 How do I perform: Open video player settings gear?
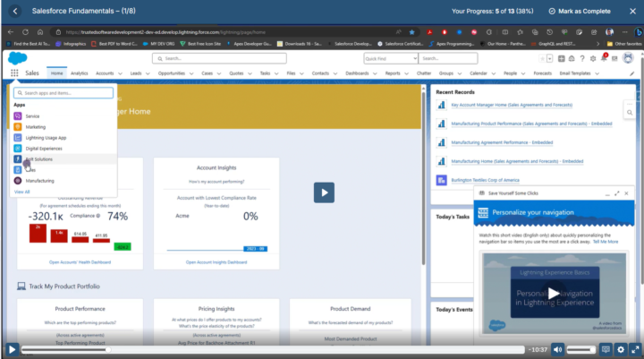tap(621, 349)
